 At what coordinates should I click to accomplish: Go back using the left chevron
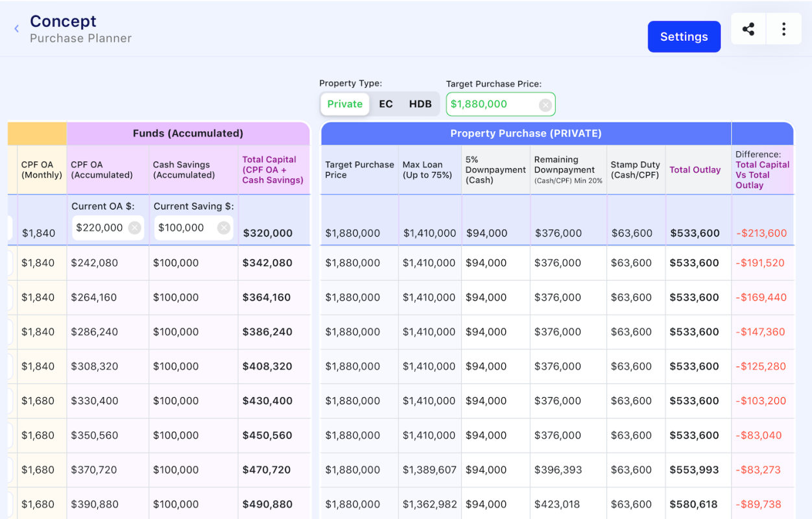(16, 29)
